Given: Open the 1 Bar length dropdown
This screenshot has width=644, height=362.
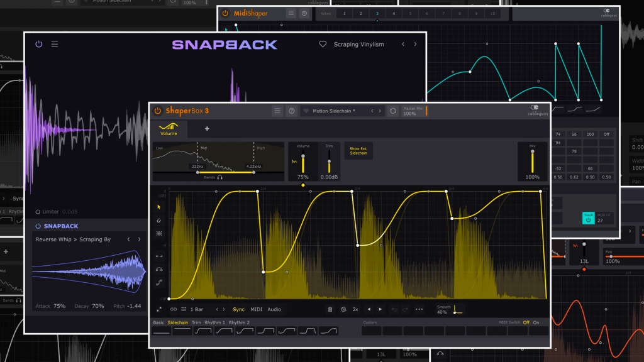Looking at the screenshot, I should (x=197, y=309).
